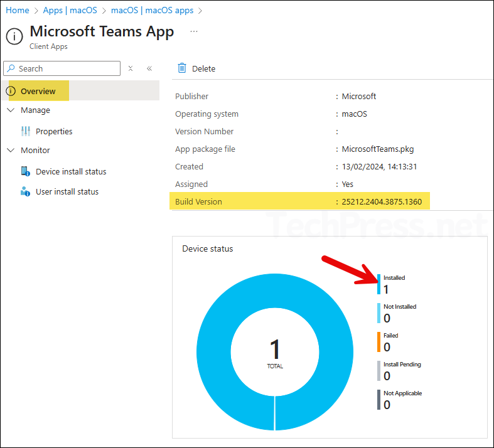Click the Not Installed light blue legend bar

click(x=379, y=313)
